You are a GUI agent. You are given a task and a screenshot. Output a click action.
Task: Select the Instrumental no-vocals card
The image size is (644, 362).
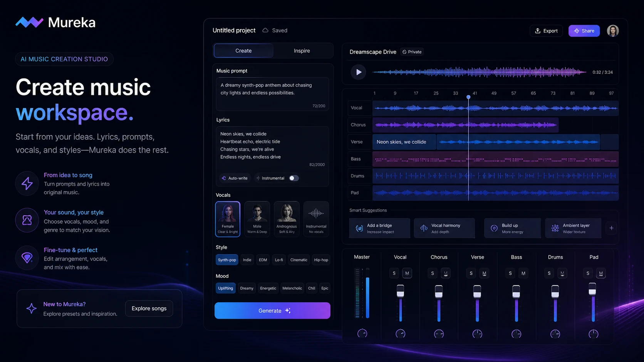(316, 219)
